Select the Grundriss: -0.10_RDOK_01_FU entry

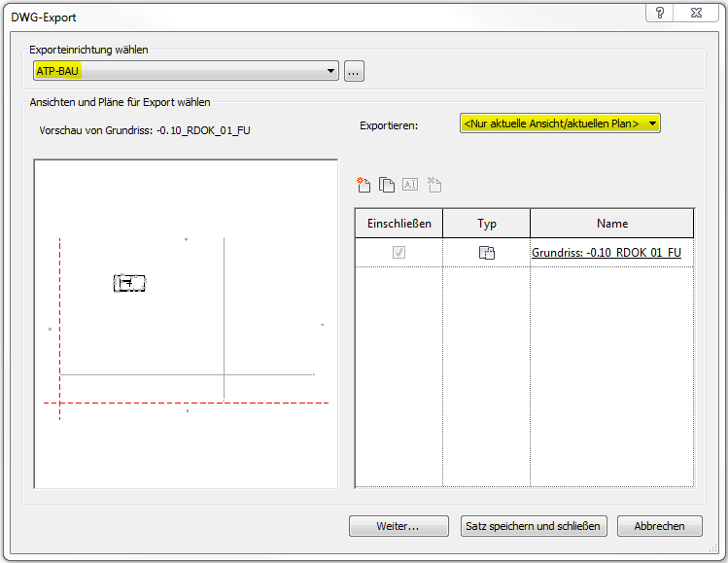[607, 253]
